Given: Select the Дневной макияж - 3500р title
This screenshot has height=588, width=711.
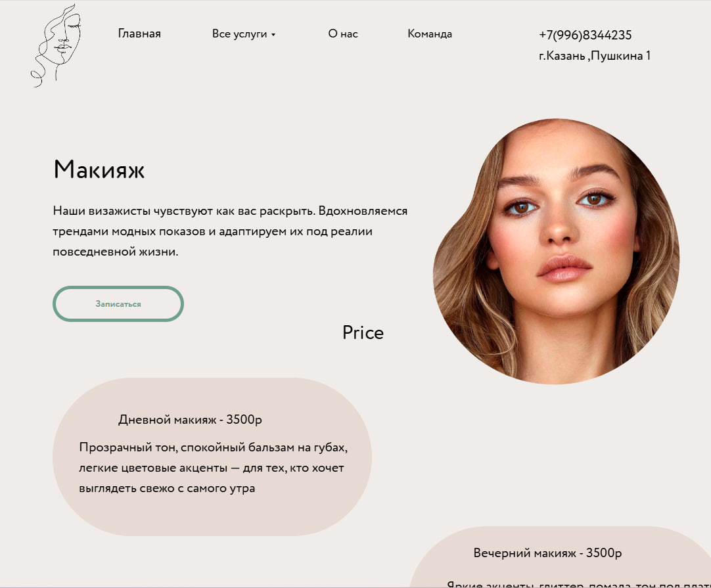Looking at the screenshot, I should coord(190,420).
